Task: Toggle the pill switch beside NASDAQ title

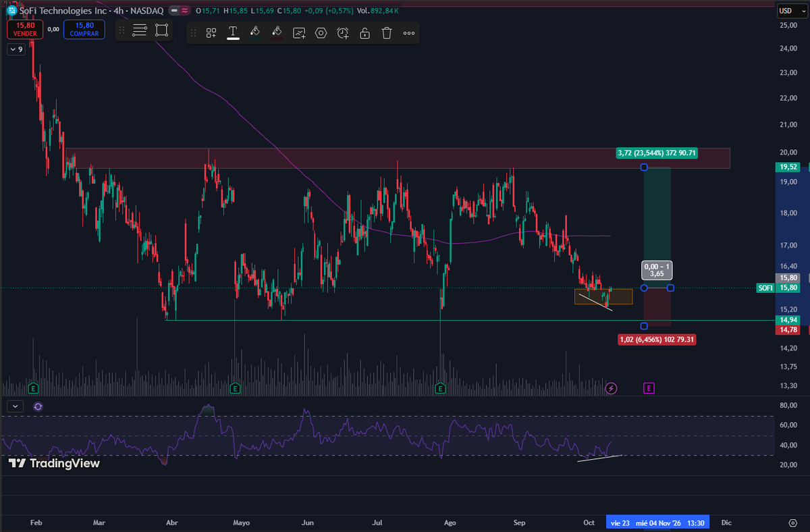Action: coord(173,11)
